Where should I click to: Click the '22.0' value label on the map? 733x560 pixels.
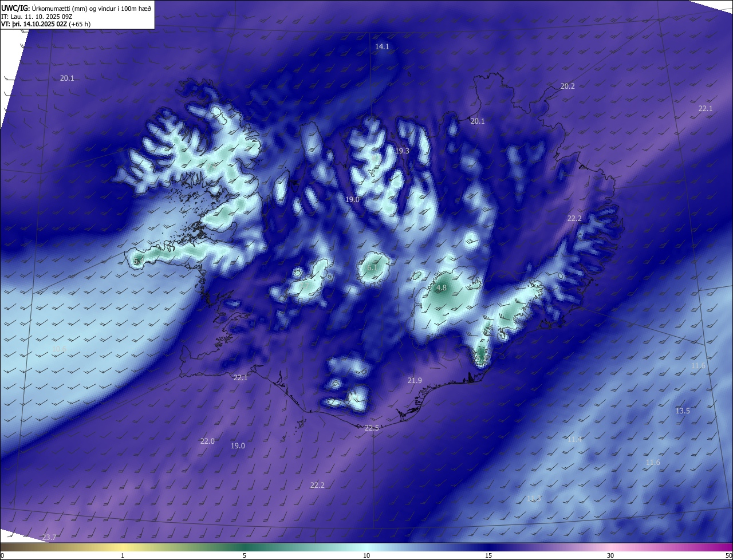[x=207, y=441]
